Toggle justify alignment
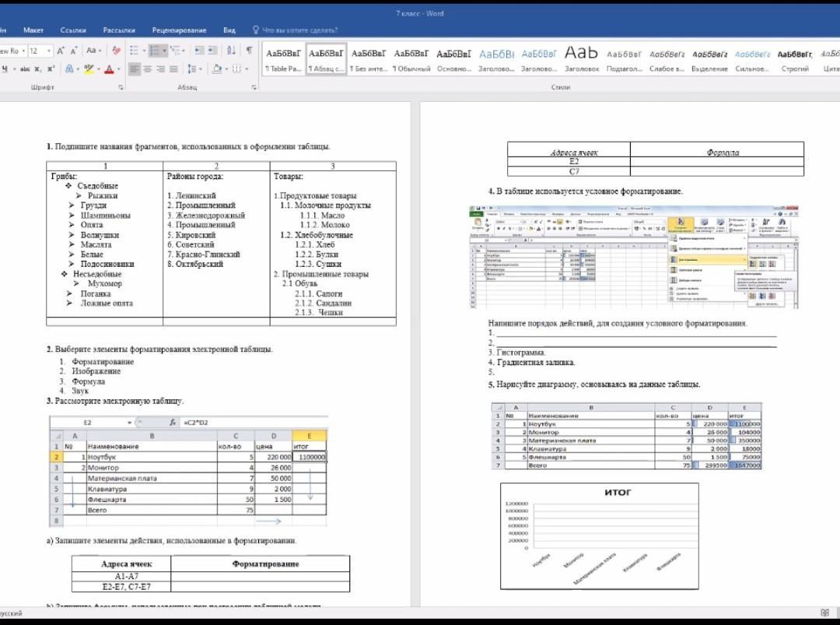This screenshot has height=625, width=840. [x=173, y=69]
